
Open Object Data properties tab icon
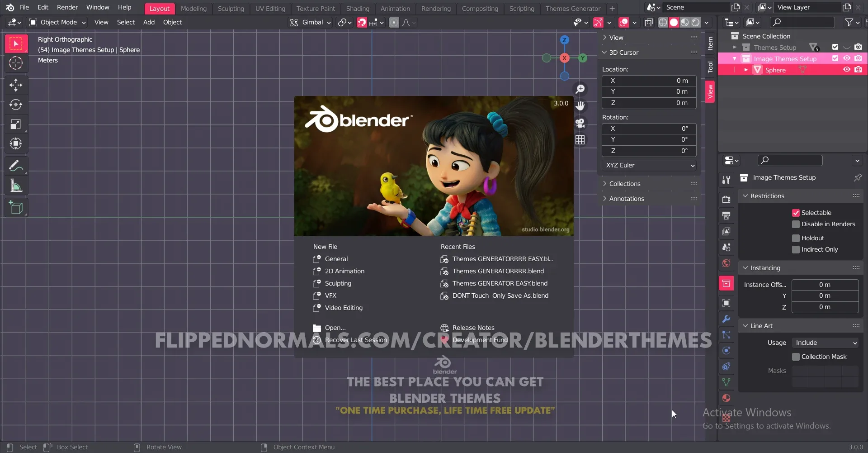(726, 382)
